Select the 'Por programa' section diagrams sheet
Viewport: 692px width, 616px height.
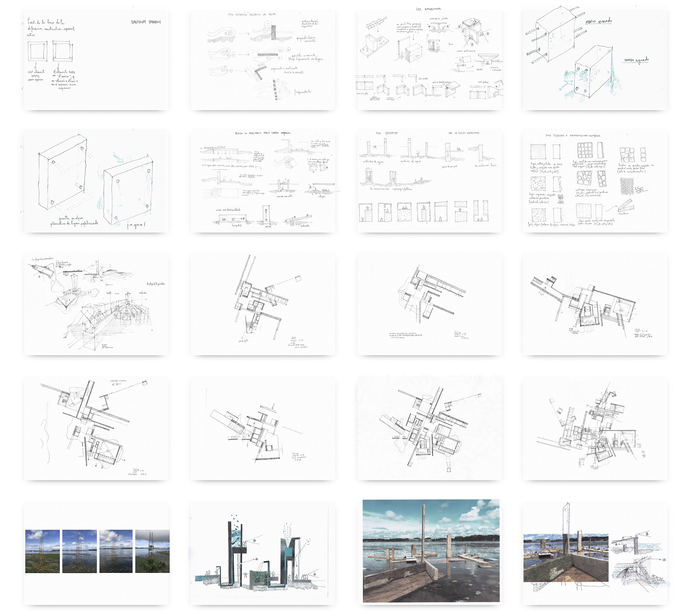point(429,181)
